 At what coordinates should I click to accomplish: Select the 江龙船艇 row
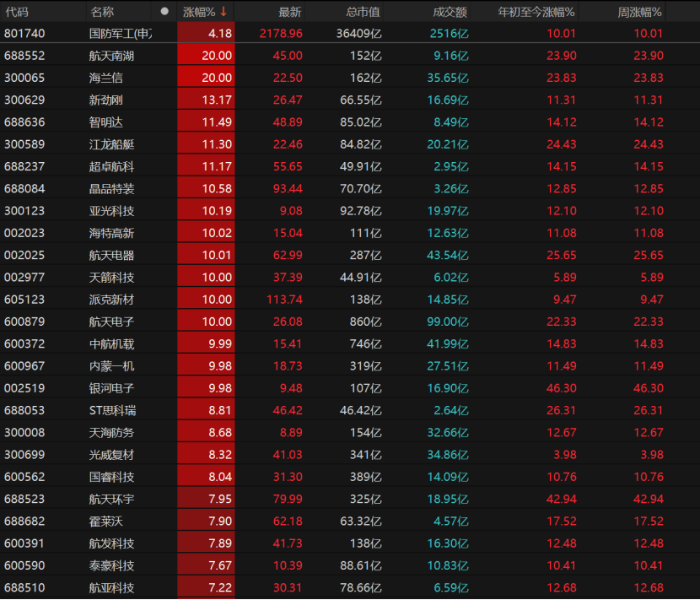[x=350, y=144]
